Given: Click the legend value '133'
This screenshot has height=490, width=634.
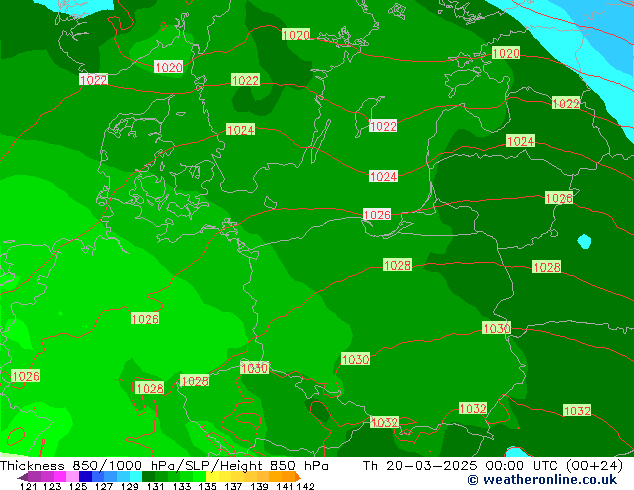Looking at the screenshot, I should [x=182, y=486].
